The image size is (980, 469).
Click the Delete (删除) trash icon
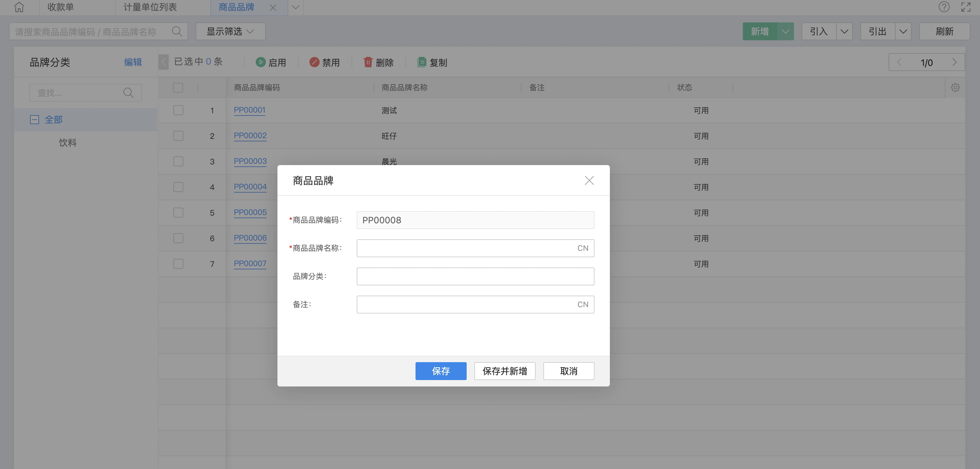tap(368, 62)
